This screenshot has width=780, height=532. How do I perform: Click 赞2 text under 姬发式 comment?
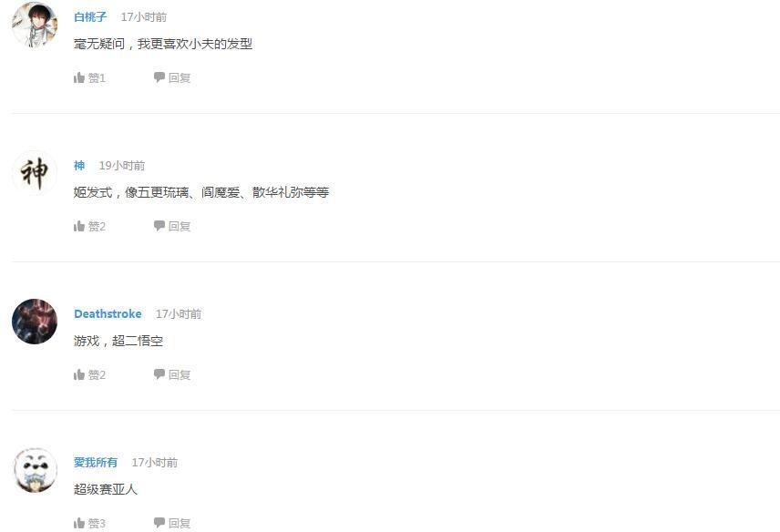pyautogui.click(x=97, y=226)
